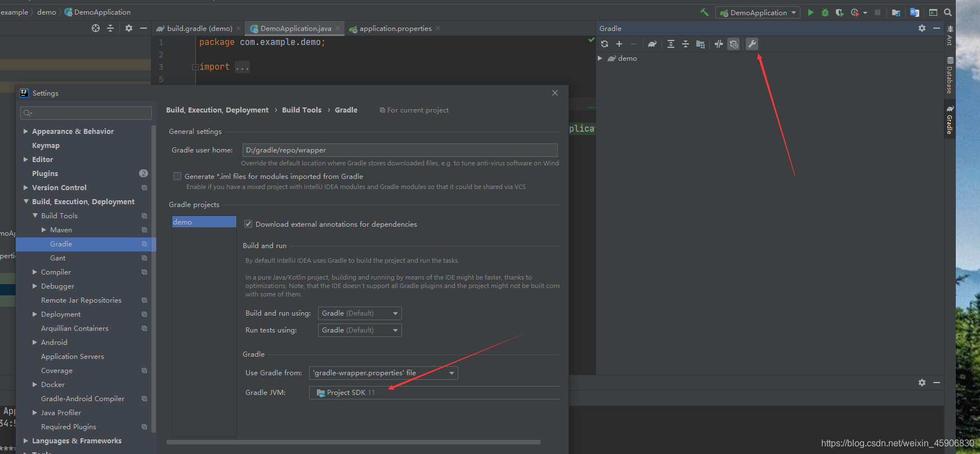Image resolution: width=980 pixels, height=454 pixels.
Task: Open Project Structure folder icon
Action: (x=896, y=12)
